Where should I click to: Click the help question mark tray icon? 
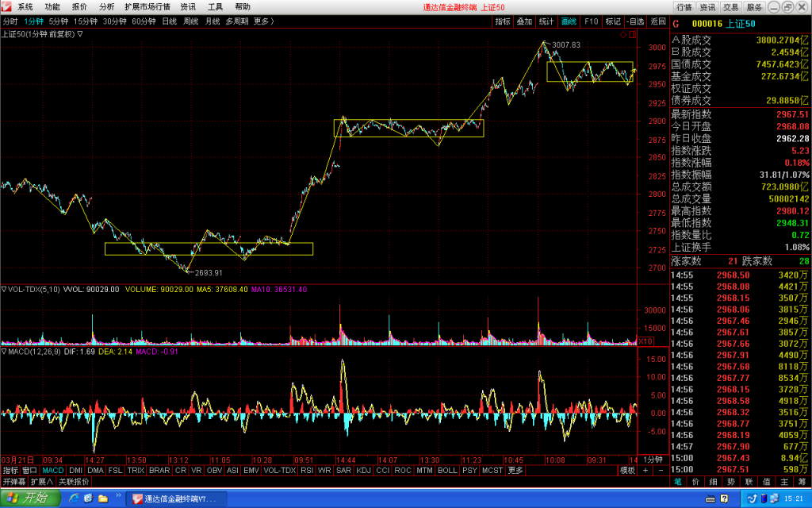point(724,498)
